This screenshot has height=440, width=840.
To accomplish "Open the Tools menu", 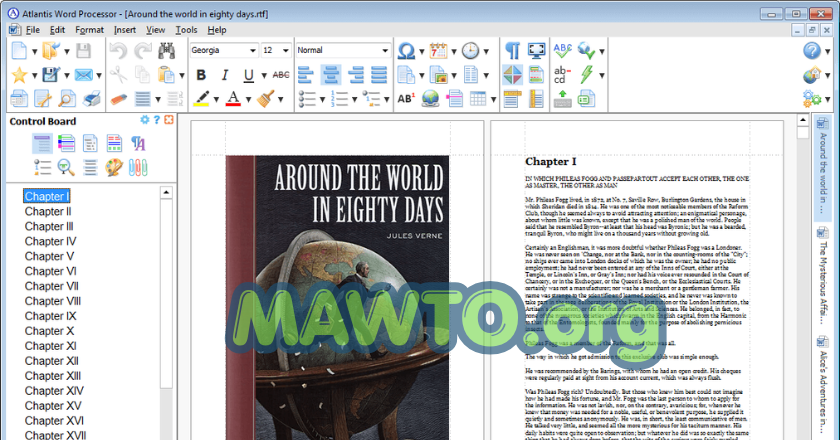I will click(x=186, y=30).
